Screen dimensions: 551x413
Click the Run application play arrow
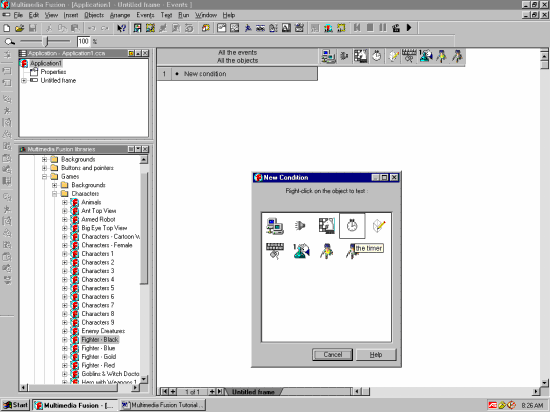point(409,27)
